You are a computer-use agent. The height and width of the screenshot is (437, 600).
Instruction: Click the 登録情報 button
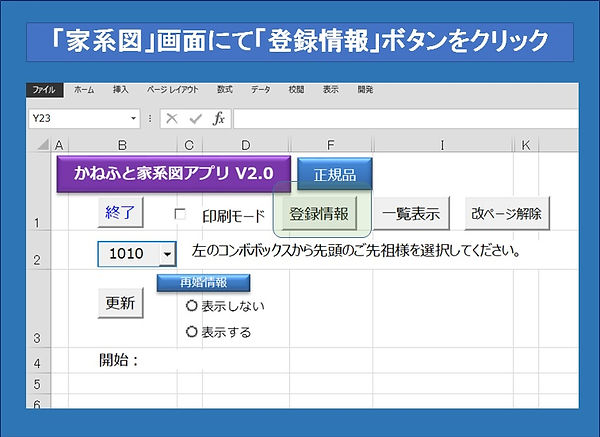click(319, 214)
